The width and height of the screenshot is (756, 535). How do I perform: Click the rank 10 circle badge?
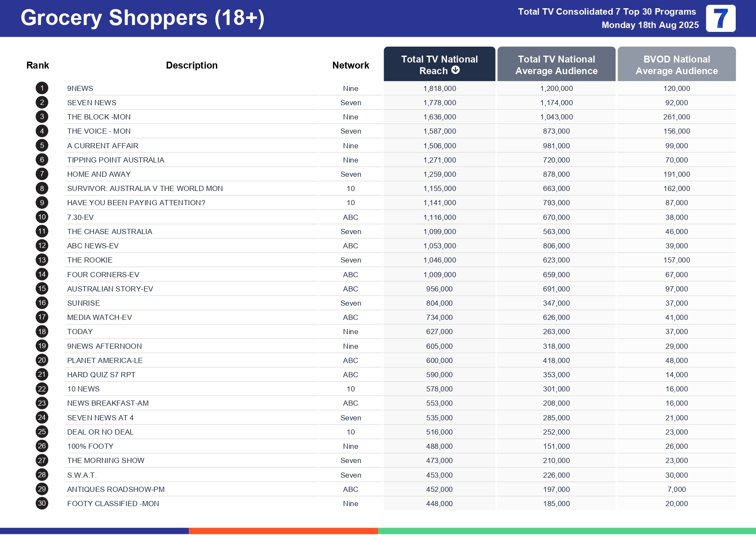coord(42,217)
